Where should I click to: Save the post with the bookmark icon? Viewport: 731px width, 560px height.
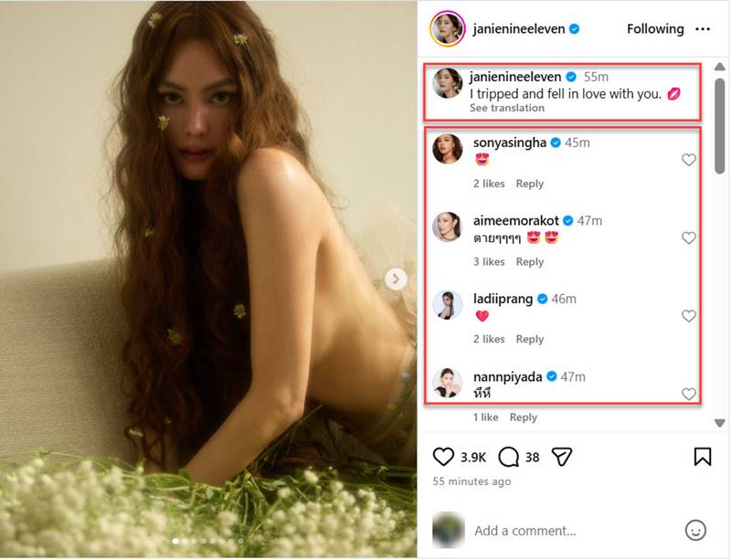(702, 456)
